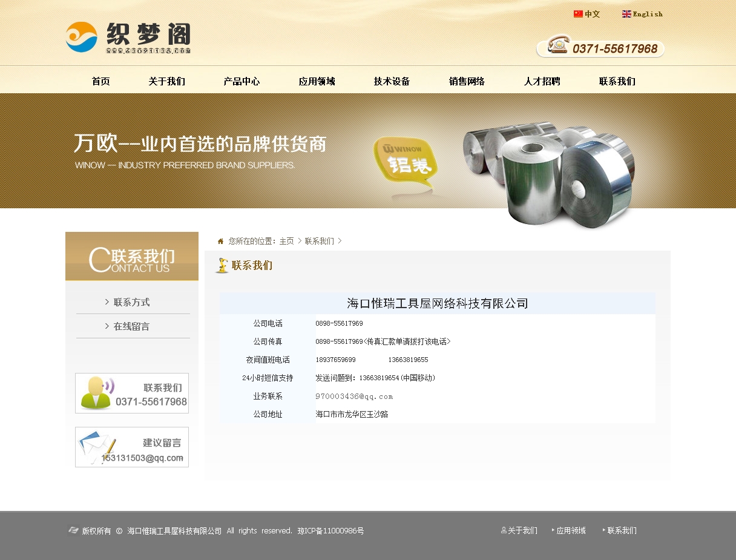Viewport: 736px width, 560px height.
Task: Click the 业务联系 row label
Action: pos(268,396)
